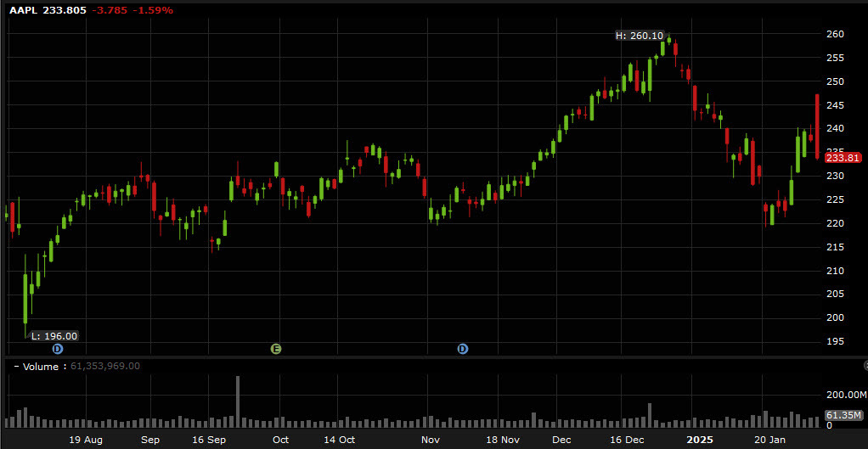Click the AAPL ticker symbol
This screenshot has height=449, width=868.
[24, 10]
